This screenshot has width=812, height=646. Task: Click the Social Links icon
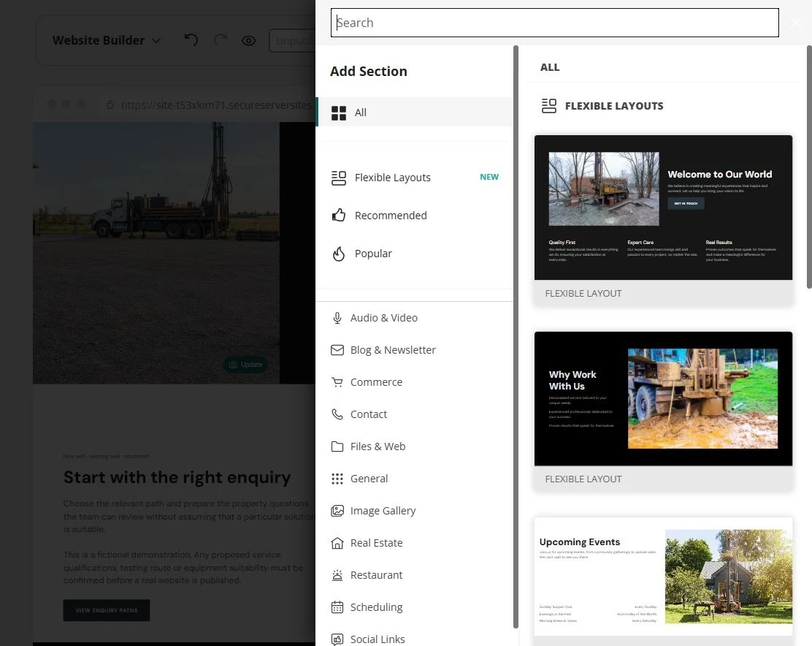click(337, 639)
